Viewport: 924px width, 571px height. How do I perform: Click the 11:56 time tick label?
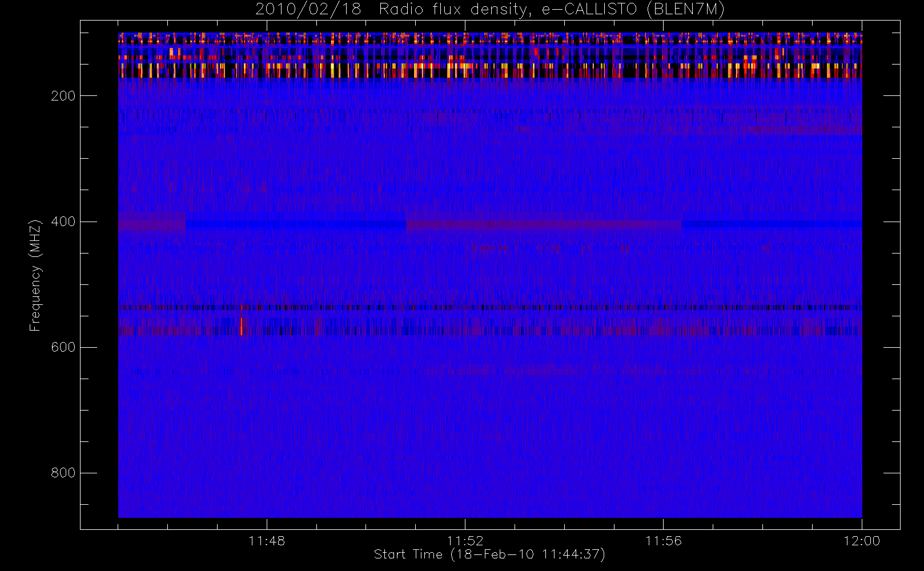click(x=664, y=541)
